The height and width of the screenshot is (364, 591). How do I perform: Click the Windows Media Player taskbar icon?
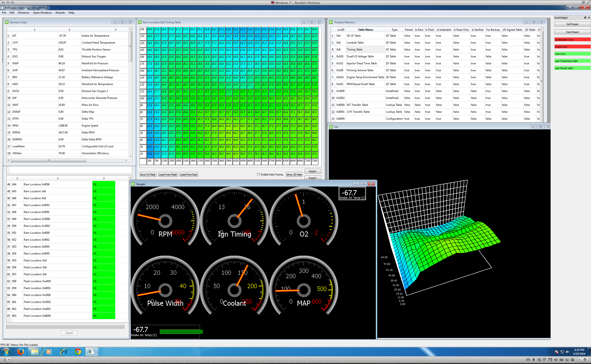tap(48, 352)
